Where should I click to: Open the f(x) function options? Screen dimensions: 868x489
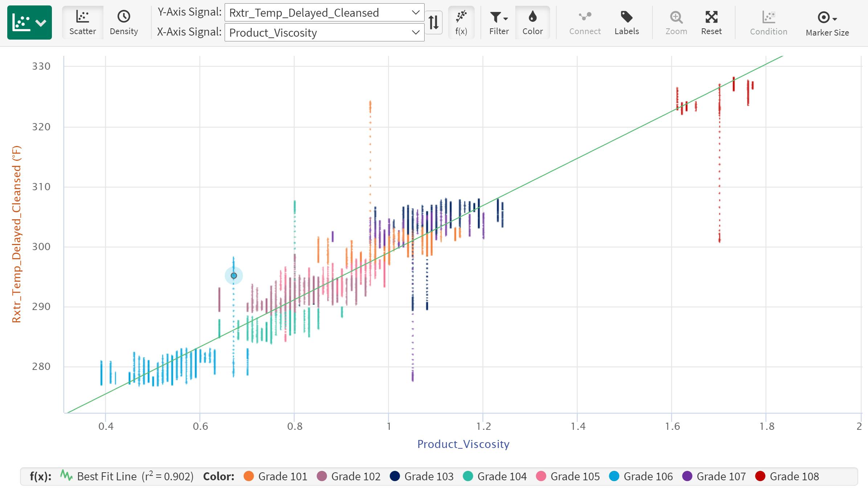(x=461, y=23)
